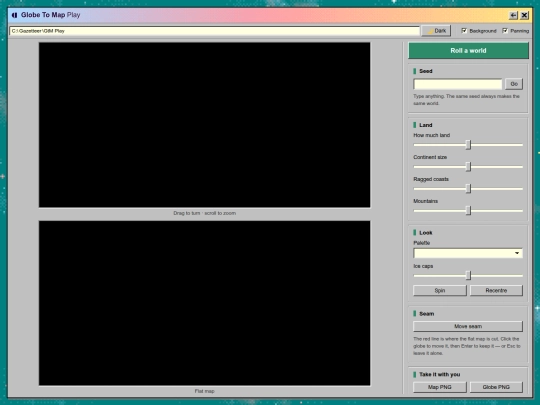Click the Mountains slider handle

pos(468,210)
